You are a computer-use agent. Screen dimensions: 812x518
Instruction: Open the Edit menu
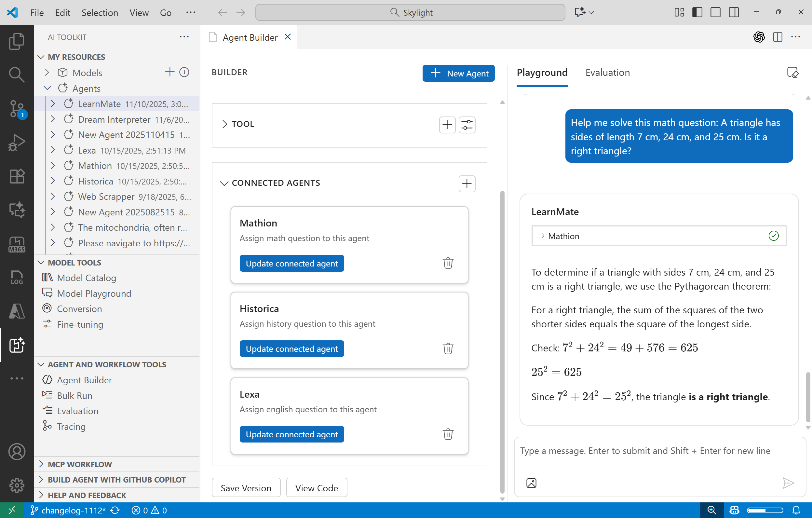click(x=62, y=12)
